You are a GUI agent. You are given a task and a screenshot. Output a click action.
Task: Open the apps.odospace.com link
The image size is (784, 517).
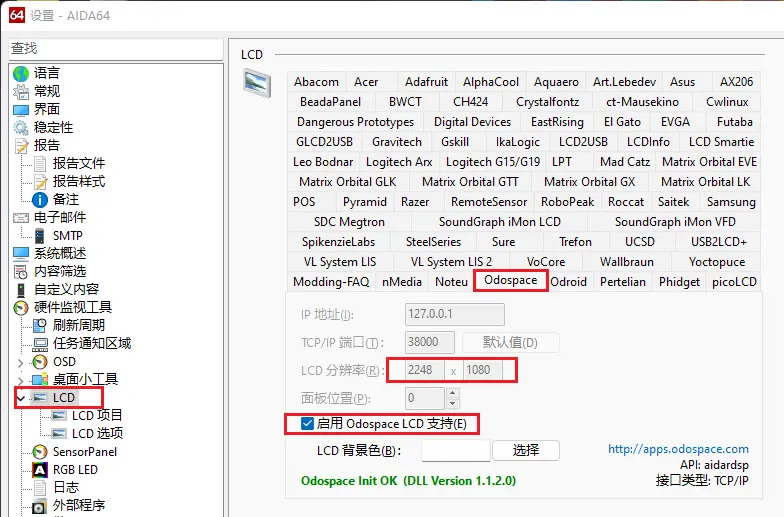pyautogui.click(x=678, y=450)
